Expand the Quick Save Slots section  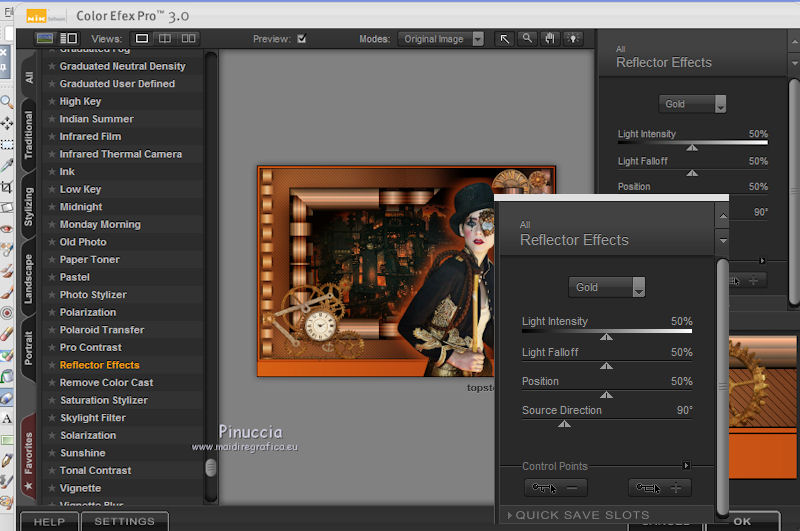pyautogui.click(x=580, y=515)
